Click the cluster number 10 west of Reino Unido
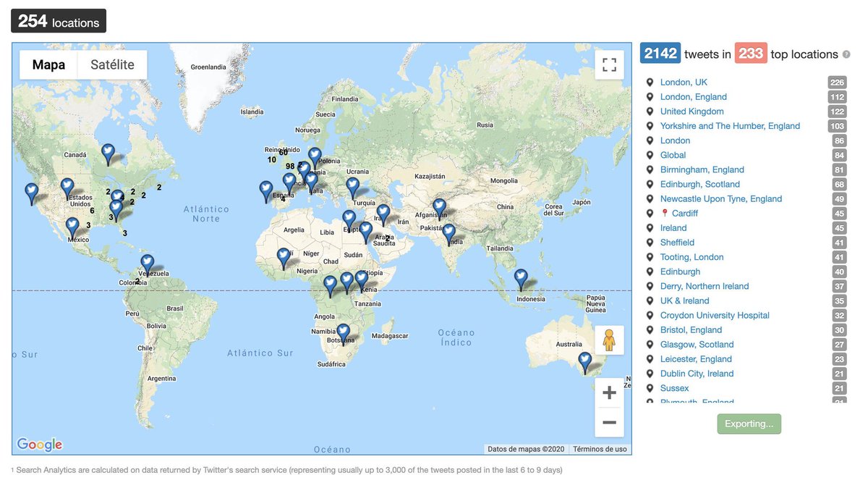This screenshot has width=868, height=488. 272,160
